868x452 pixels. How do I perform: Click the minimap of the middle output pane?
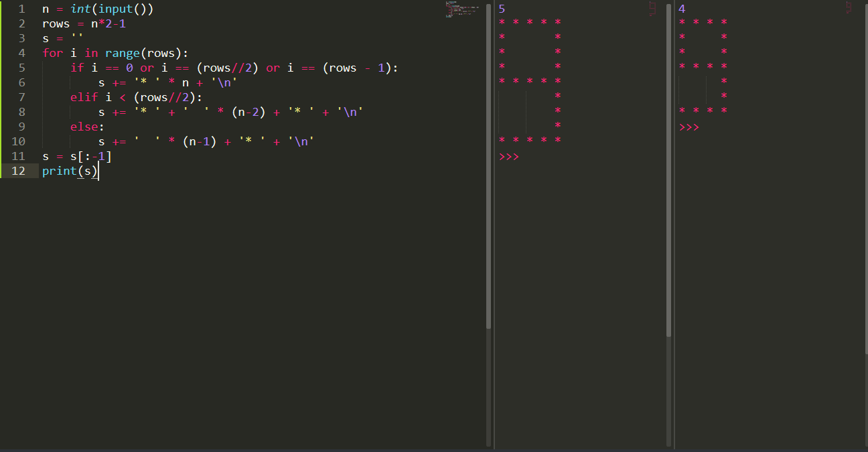[x=652, y=8]
